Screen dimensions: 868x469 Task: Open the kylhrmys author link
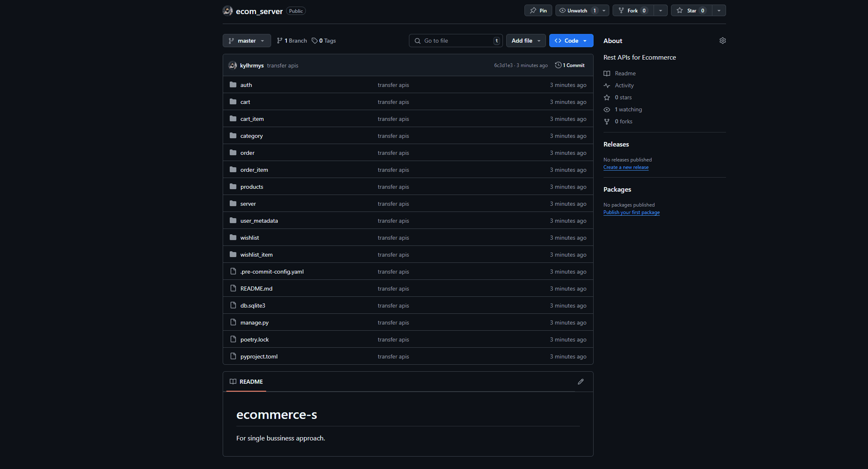click(x=252, y=65)
